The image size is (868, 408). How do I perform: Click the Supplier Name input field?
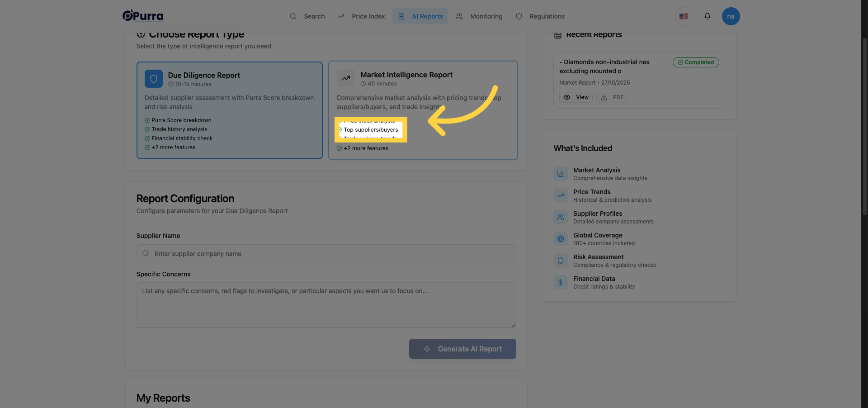click(326, 254)
